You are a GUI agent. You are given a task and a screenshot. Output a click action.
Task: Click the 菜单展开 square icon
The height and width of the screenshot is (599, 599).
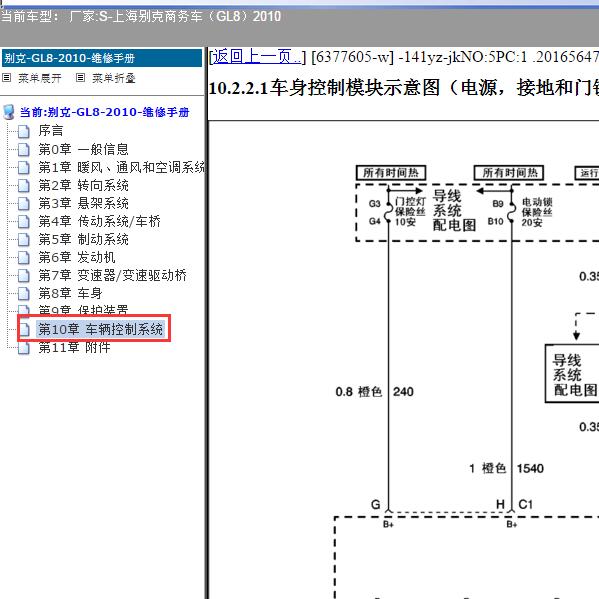6,78
